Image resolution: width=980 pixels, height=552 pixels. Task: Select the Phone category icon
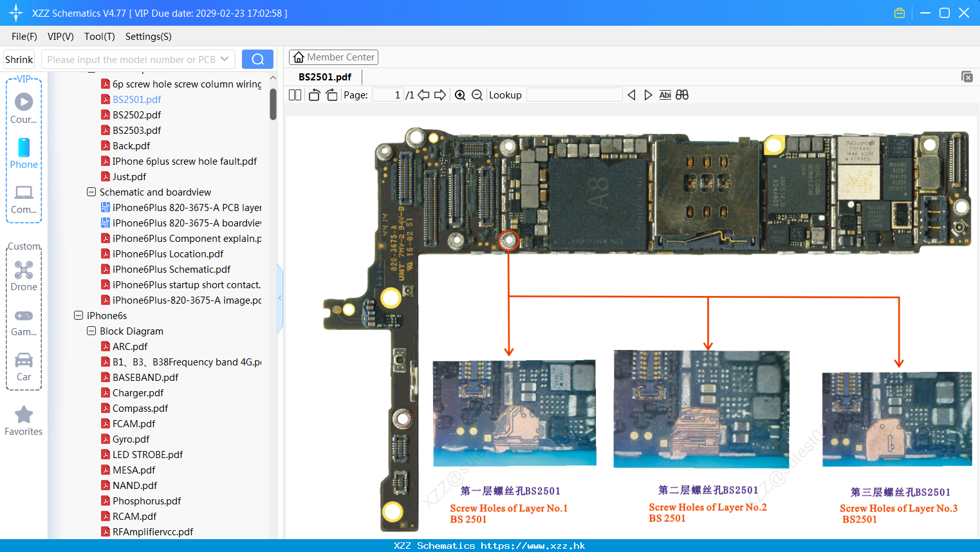24,153
